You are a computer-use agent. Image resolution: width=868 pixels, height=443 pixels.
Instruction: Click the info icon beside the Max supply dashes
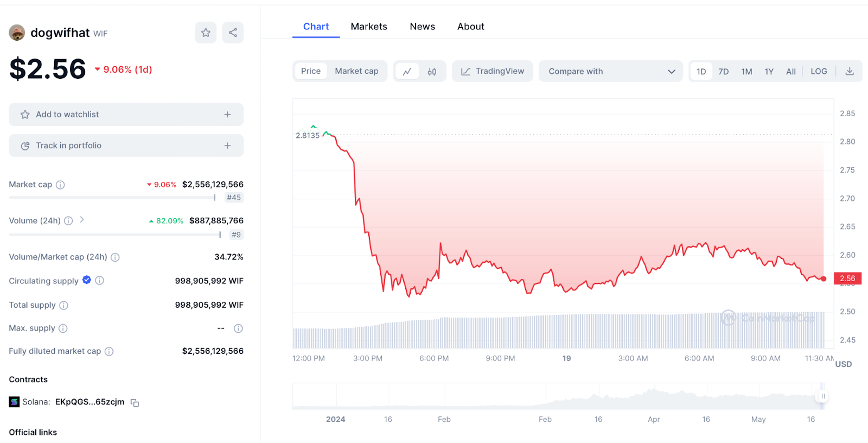[238, 328]
